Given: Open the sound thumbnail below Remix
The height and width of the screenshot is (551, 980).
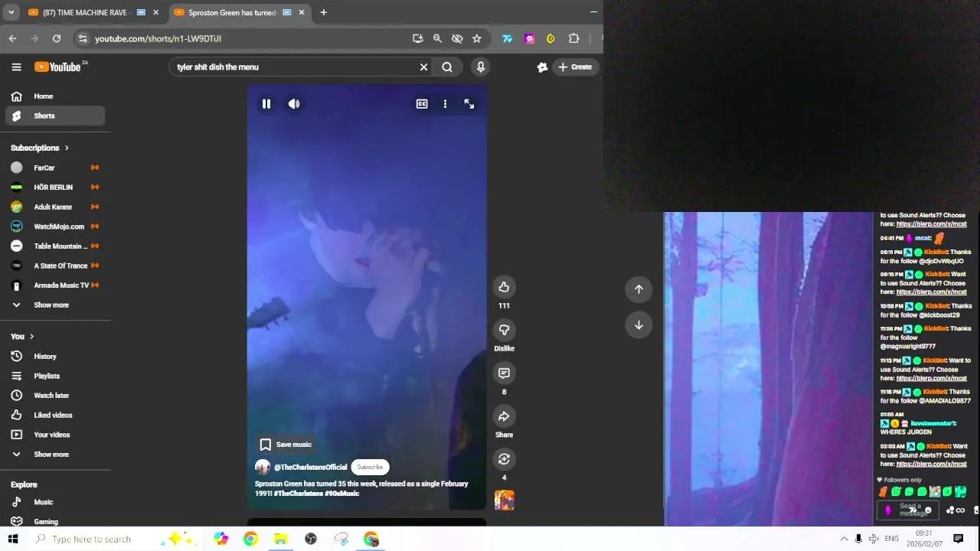Looking at the screenshot, I should (504, 500).
